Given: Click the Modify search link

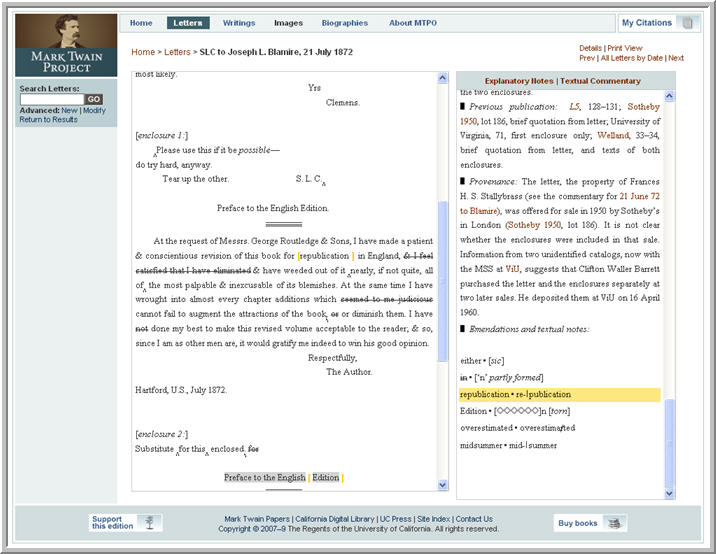Looking at the screenshot, I should click(94, 111).
